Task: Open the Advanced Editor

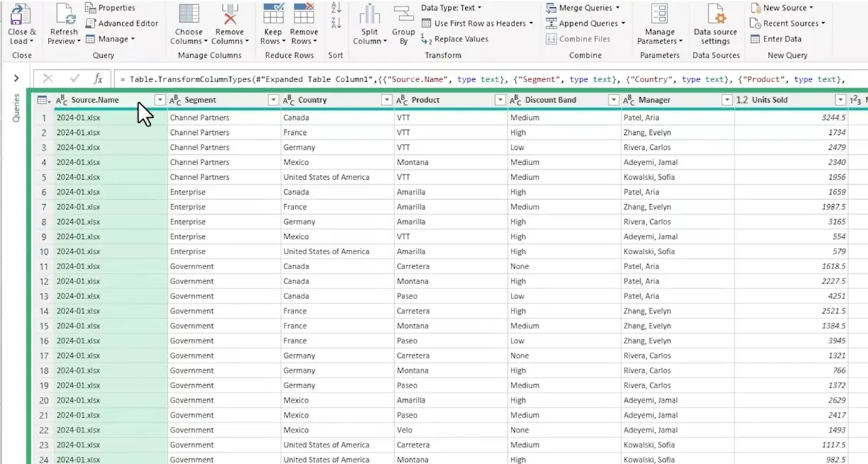Action: (x=121, y=24)
